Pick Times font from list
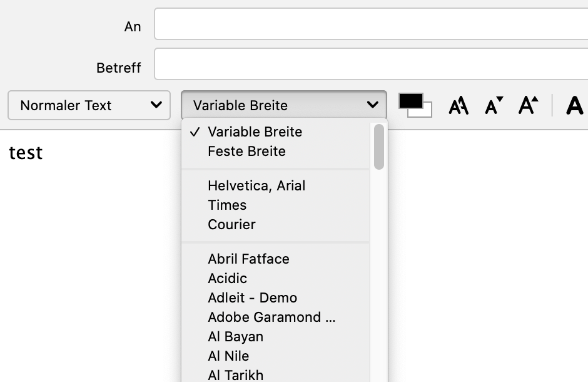 227,205
